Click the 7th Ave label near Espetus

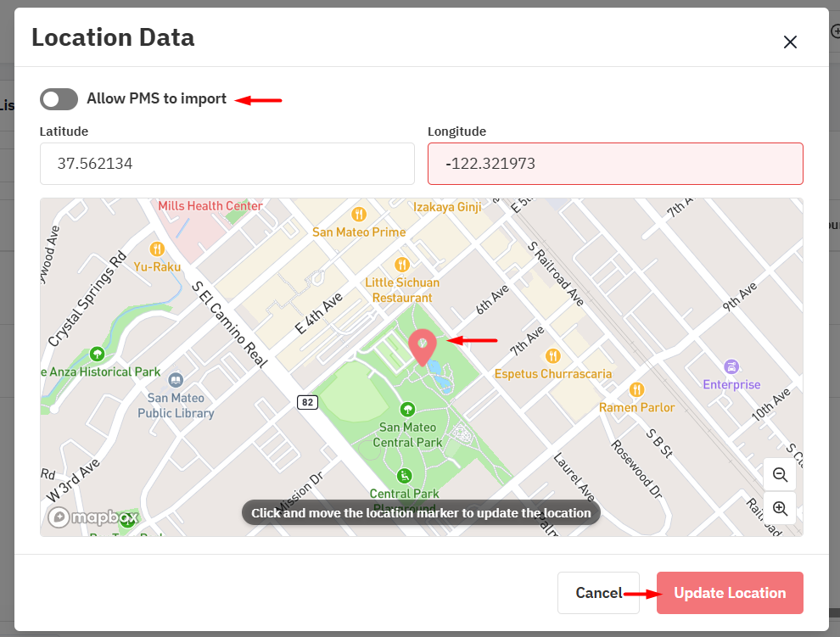point(527,341)
